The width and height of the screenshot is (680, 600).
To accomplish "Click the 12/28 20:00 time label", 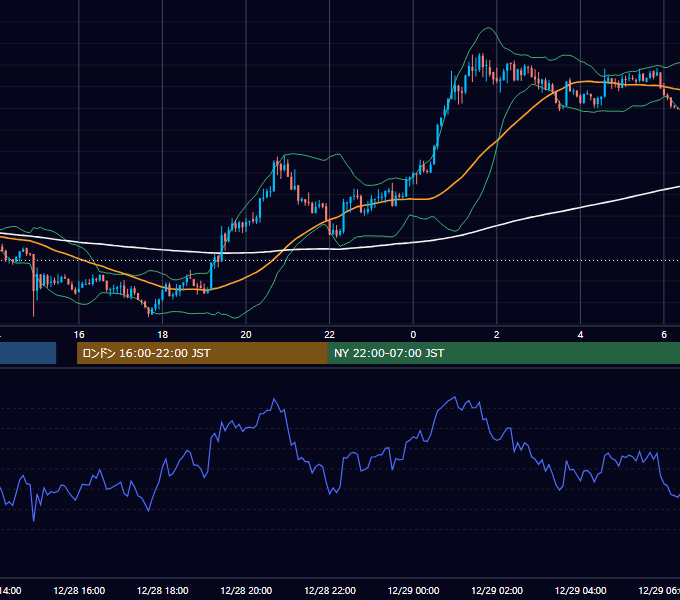I will (x=246, y=590).
